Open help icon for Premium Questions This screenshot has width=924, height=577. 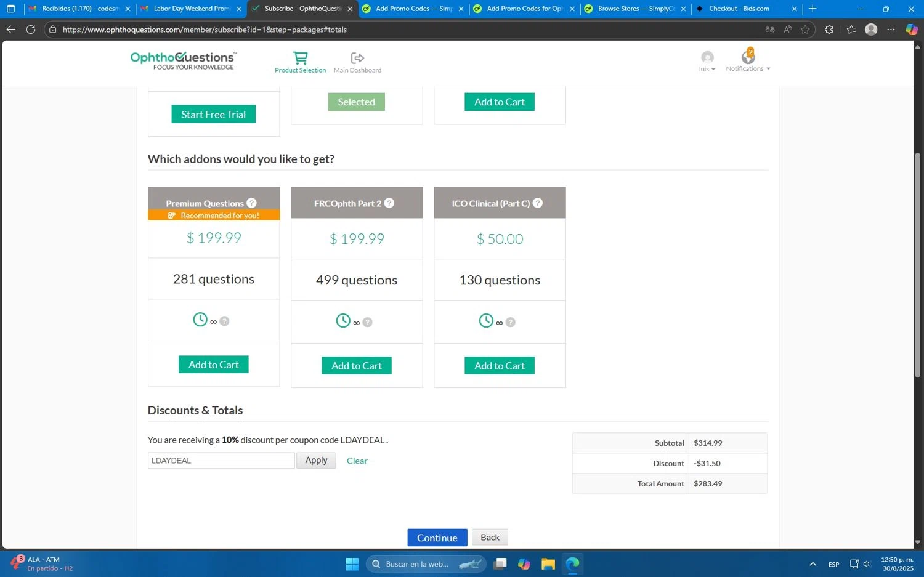coord(252,203)
